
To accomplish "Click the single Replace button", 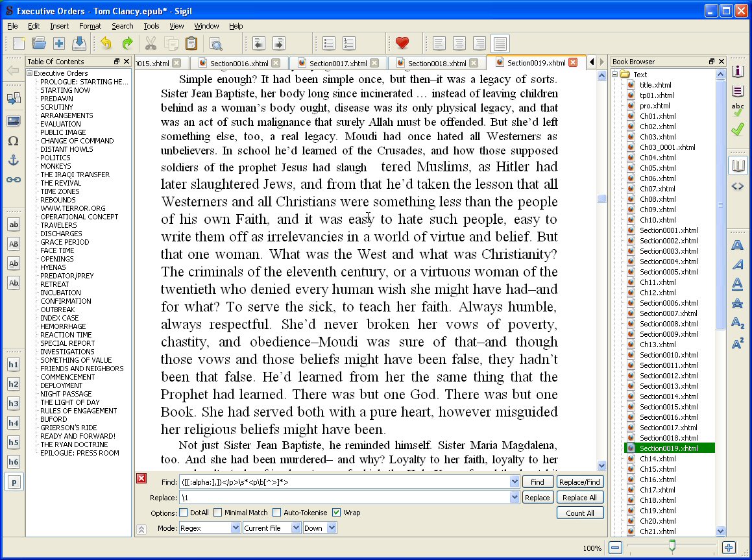I will (x=537, y=498).
